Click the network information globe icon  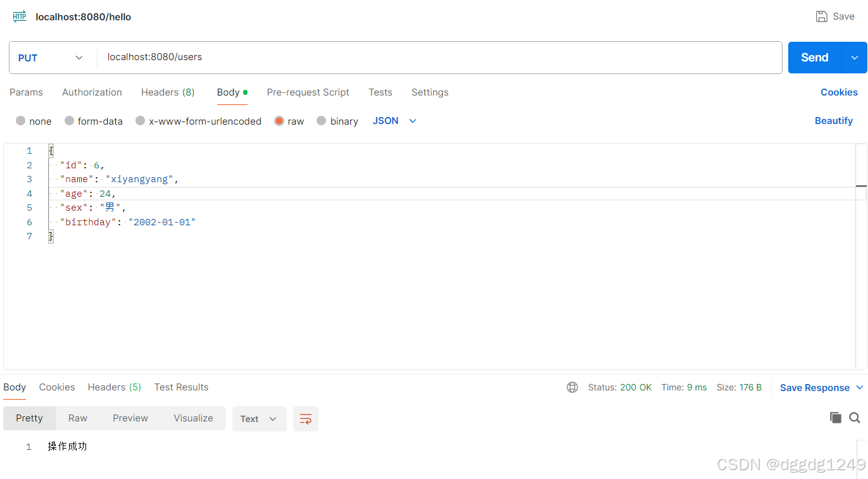click(572, 387)
